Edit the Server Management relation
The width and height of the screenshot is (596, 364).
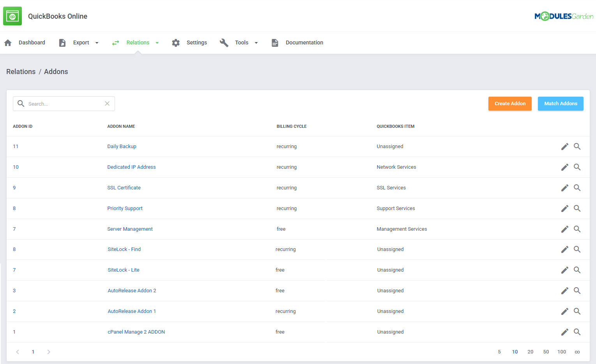coord(564,229)
